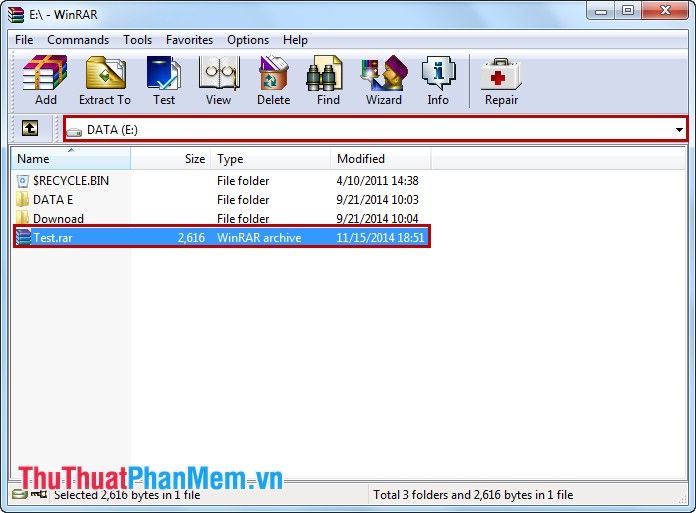Viewport: 696px width, 513px height.
Task: Click Total 3 folders status text
Action: pos(473,494)
